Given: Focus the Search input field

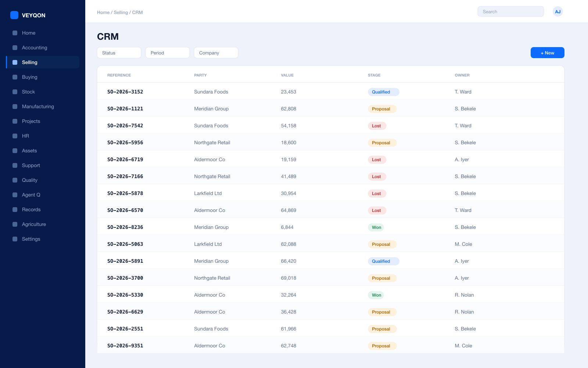Looking at the screenshot, I should pyautogui.click(x=511, y=11).
